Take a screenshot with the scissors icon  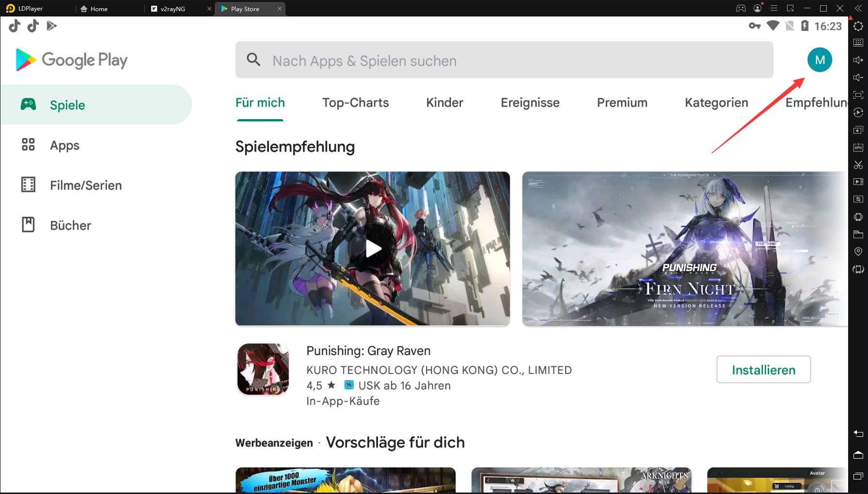pyautogui.click(x=858, y=165)
